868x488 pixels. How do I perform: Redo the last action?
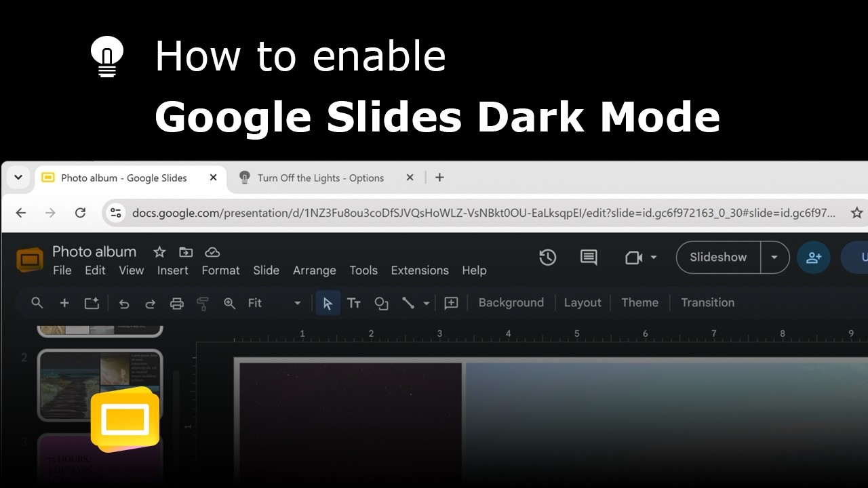point(151,304)
